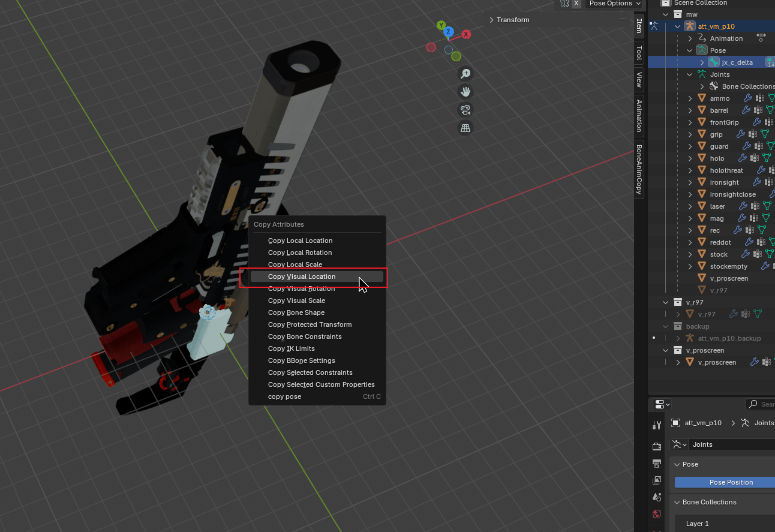Image resolution: width=775 pixels, height=532 pixels.
Task: Toggle the camera view icon
Action: [465, 110]
